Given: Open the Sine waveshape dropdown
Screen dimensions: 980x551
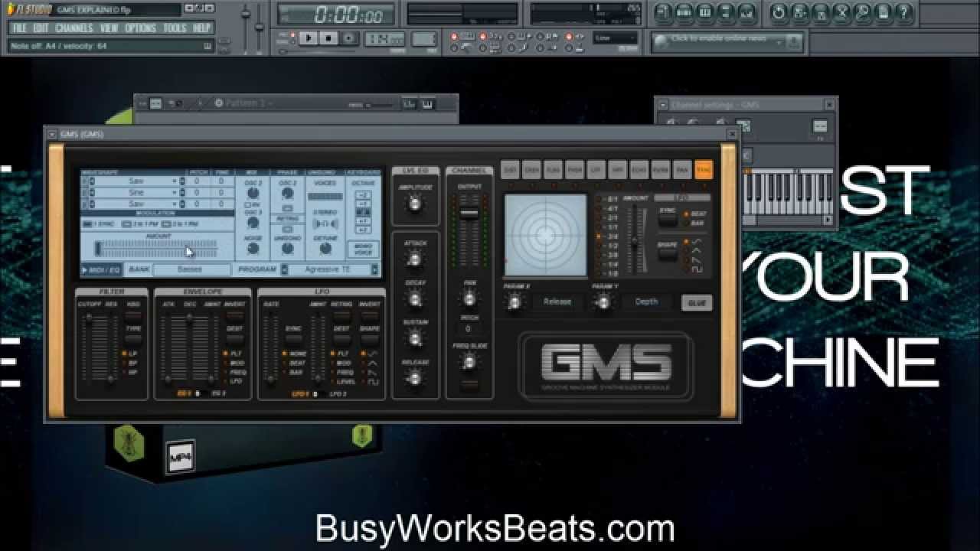Looking at the screenshot, I should tap(135, 192).
